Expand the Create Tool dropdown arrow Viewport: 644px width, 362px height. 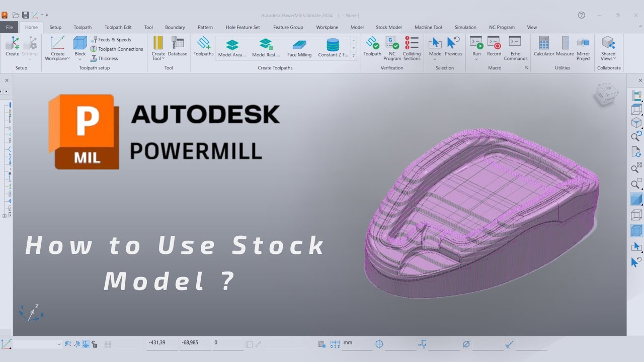pyautogui.click(x=163, y=58)
